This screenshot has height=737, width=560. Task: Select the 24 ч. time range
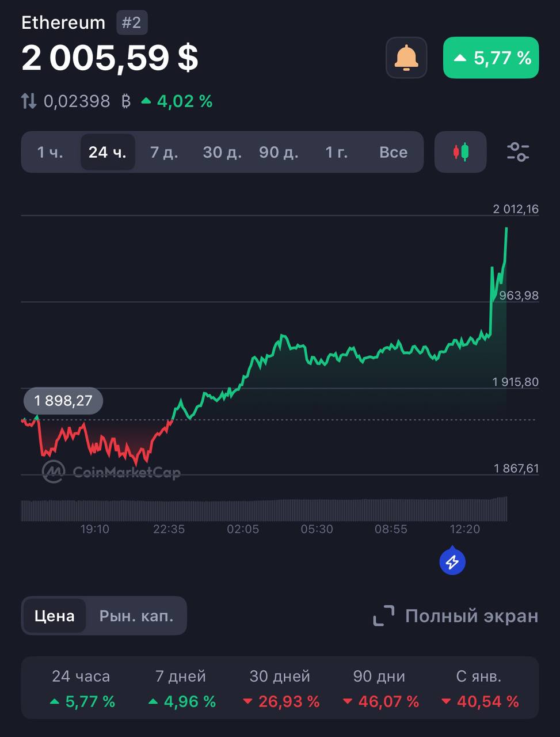[x=108, y=152]
